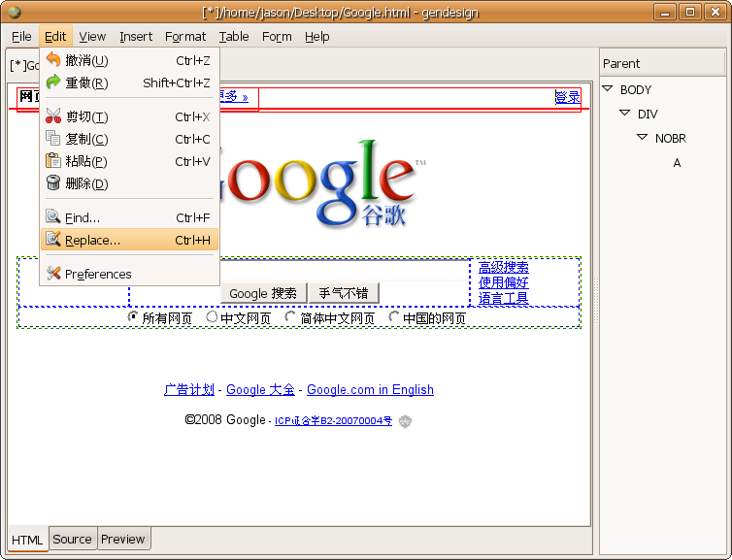732x560 pixels.
Task: Open the Insert menu
Action: (136, 37)
